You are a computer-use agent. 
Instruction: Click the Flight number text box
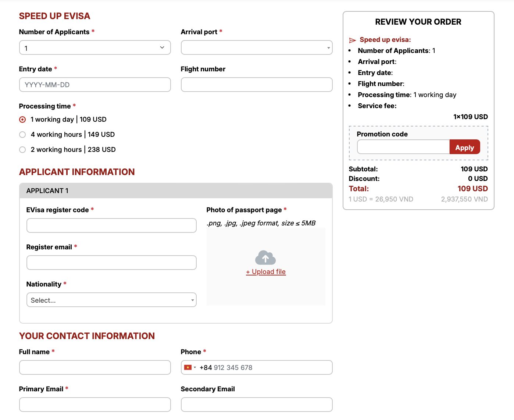coord(256,85)
